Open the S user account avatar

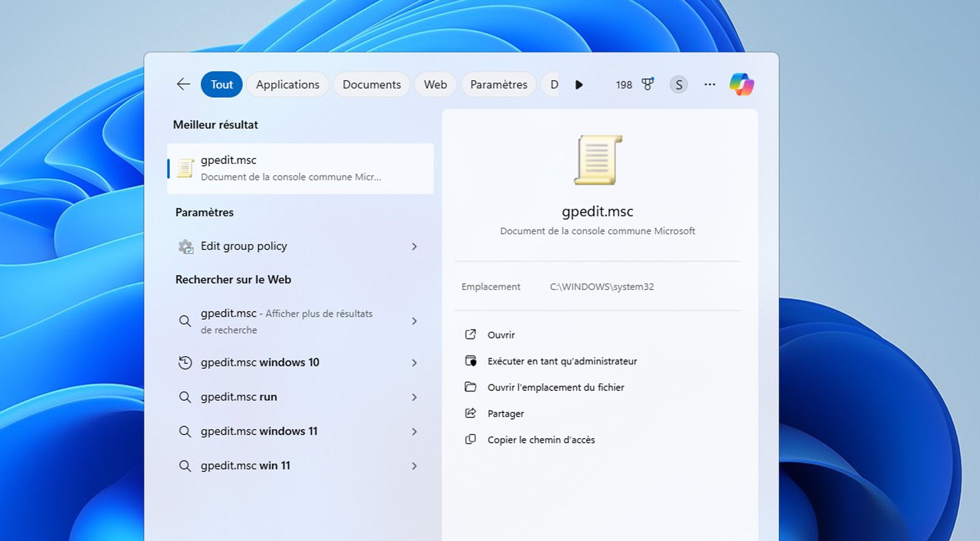coord(679,84)
